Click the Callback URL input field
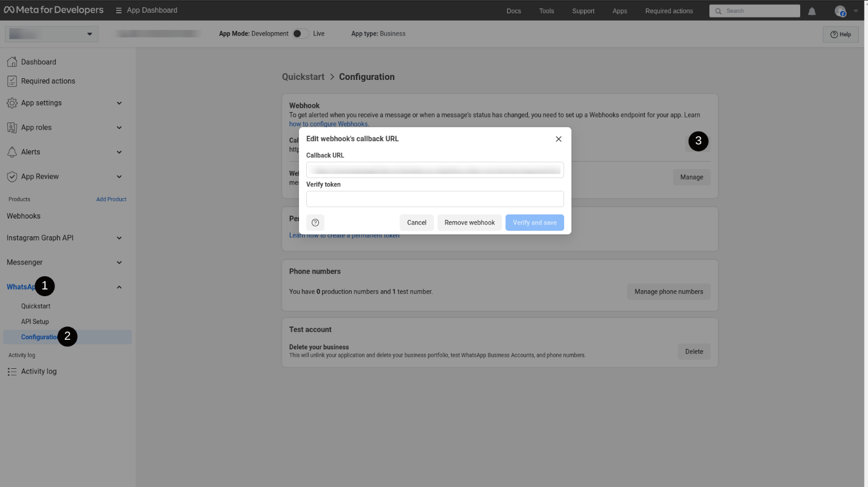 (435, 170)
